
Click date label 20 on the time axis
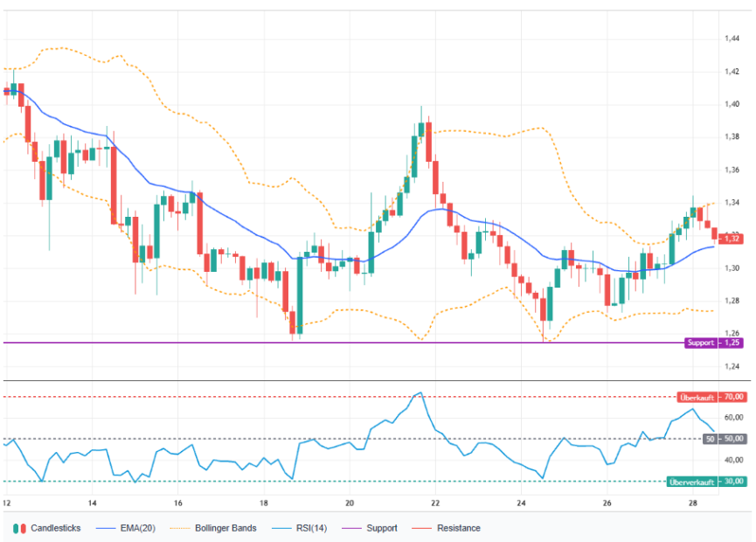pos(350,503)
